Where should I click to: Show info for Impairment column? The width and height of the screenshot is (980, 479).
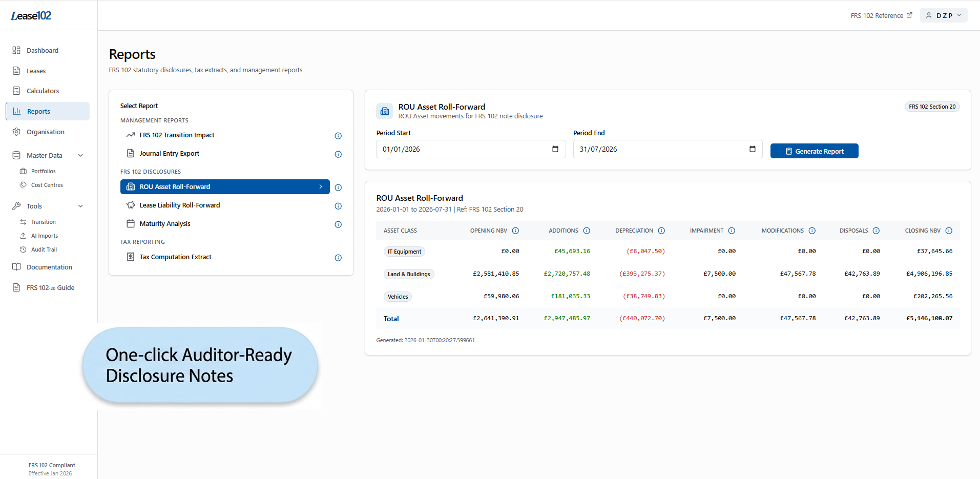[732, 231]
